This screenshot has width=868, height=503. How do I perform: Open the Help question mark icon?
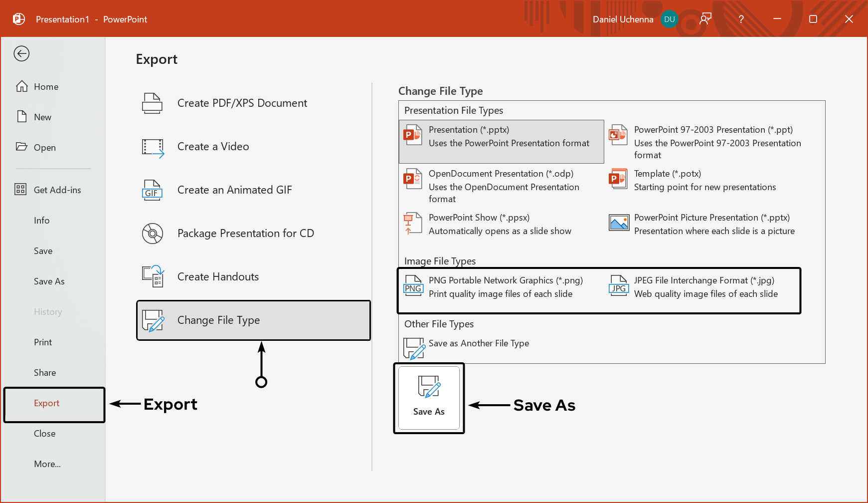tap(741, 19)
